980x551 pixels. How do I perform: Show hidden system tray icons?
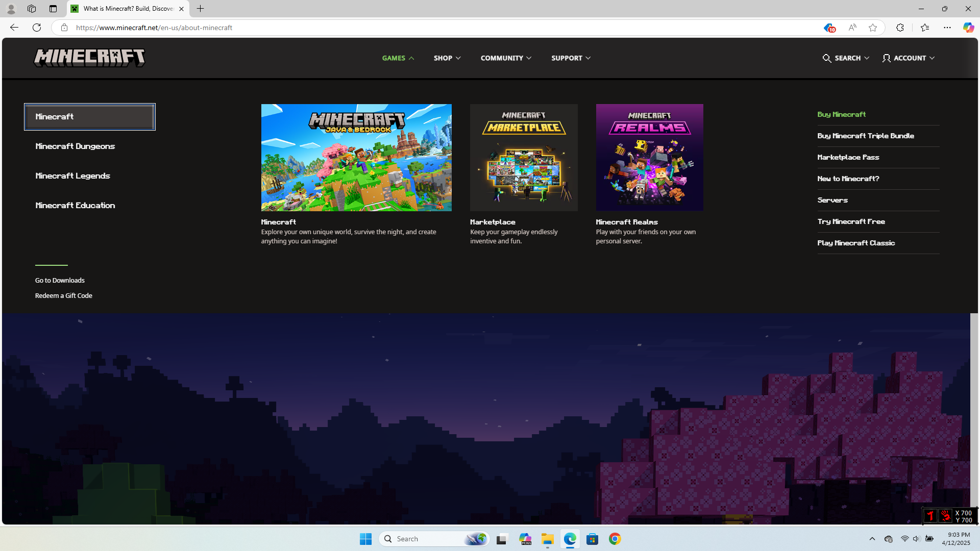872,539
